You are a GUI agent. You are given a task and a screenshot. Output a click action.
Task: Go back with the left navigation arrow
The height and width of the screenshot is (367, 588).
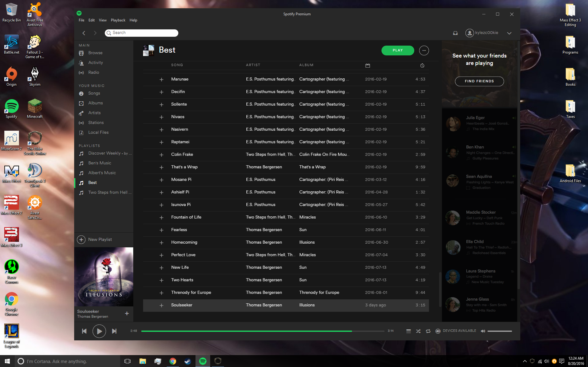[x=84, y=33]
